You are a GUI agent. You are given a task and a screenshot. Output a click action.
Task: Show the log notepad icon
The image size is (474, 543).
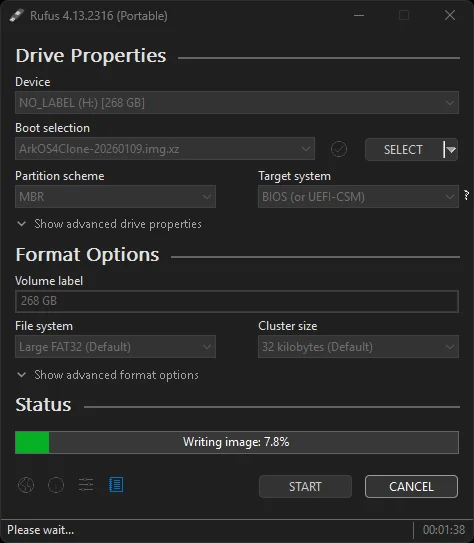tap(116, 485)
